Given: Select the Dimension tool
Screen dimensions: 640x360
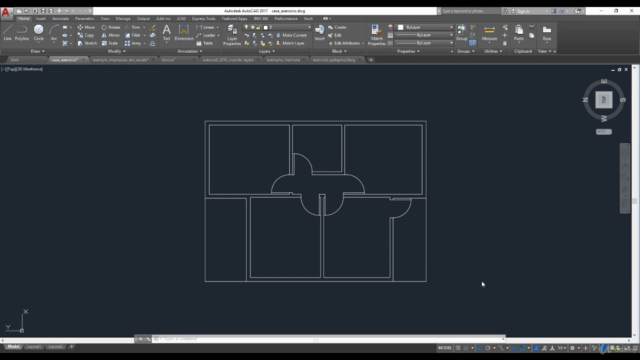Looking at the screenshot, I should pyautogui.click(x=184, y=32).
